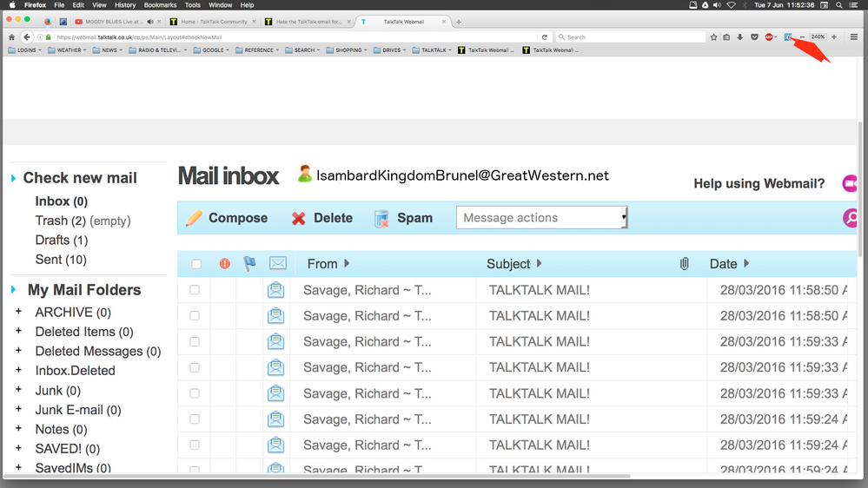Screen dimensions: 868x488
Task: Tick checkbox of second 11:59:24 message
Action: click(x=195, y=445)
